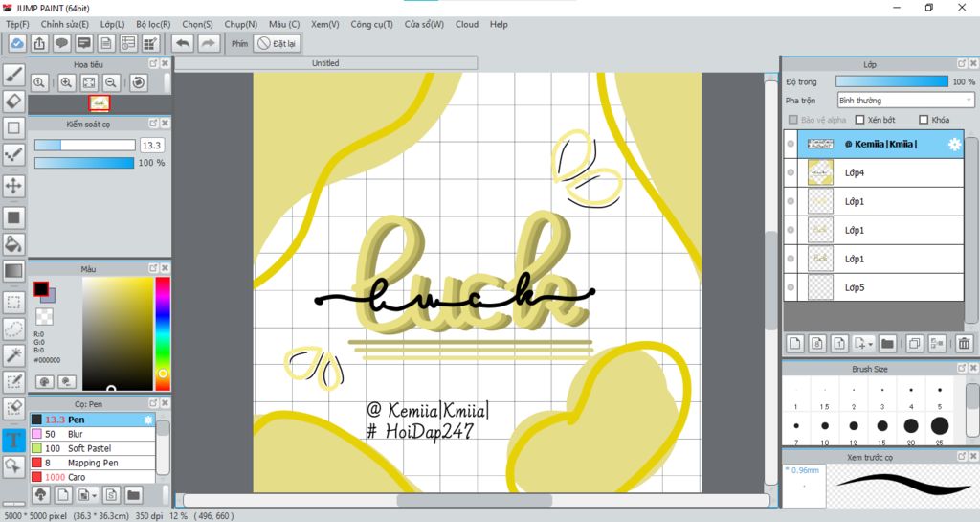The width and height of the screenshot is (980, 522).
Task: Click the brush size value field 13.3
Action: pyautogui.click(x=152, y=145)
